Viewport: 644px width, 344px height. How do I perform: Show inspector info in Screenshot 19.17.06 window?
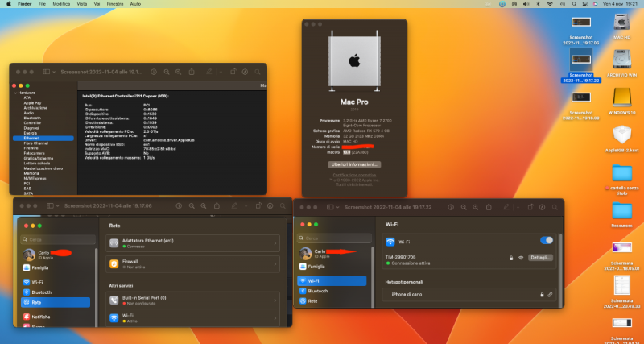coord(179,205)
